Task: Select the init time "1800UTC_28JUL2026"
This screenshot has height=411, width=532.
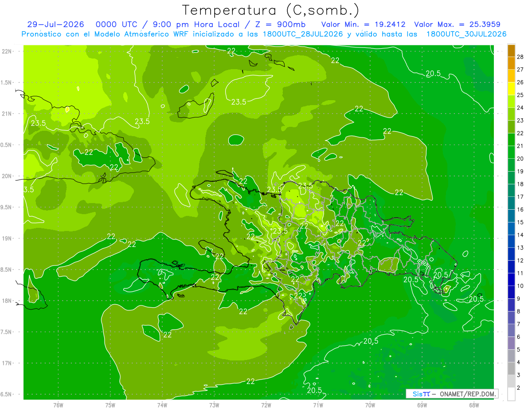Action: click(x=303, y=34)
